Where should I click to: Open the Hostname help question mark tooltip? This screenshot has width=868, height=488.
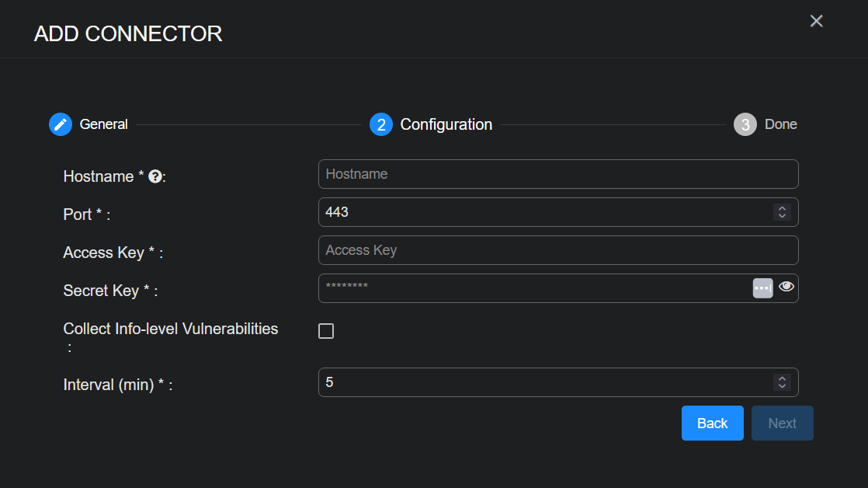155,177
